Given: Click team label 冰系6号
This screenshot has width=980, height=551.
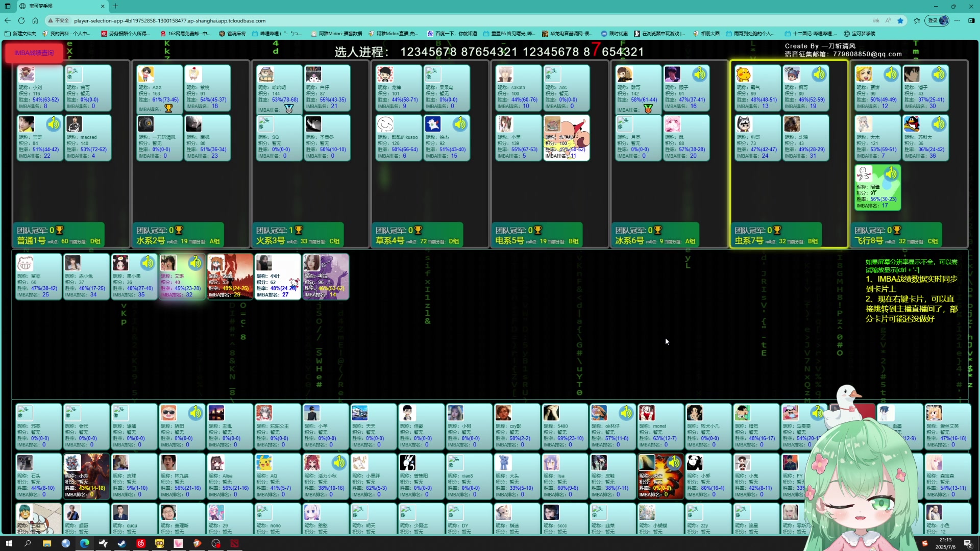Looking at the screenshot, I should 629,241.
